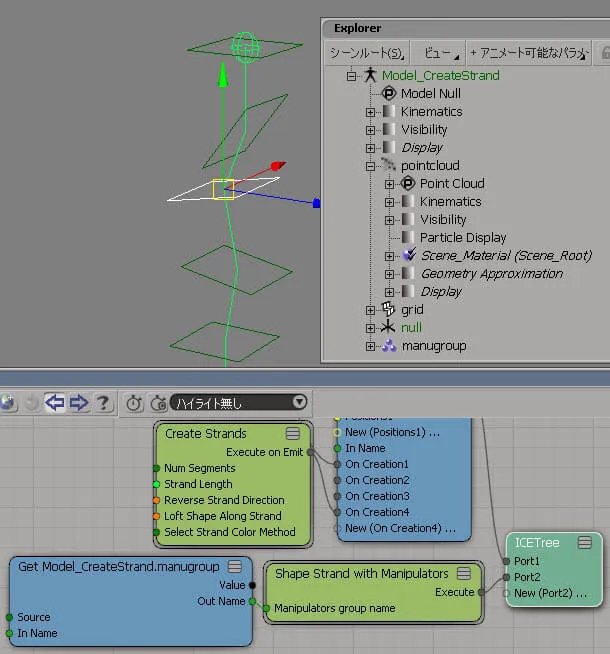Screen dimensions: 610x654
Task: Select Particle Display in Explorer
Action: pyautogui.click(x=462, y=237)
